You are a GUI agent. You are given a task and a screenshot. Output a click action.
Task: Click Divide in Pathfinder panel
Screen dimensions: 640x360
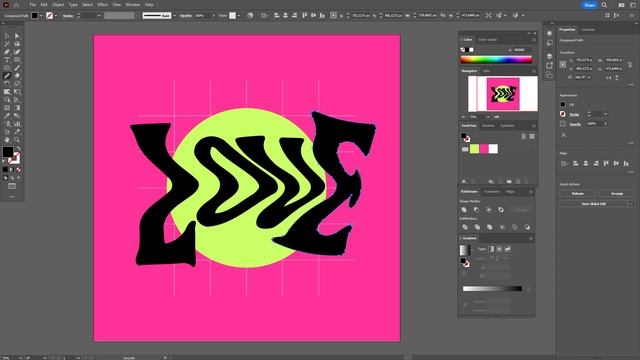click(x=465, y=227)
